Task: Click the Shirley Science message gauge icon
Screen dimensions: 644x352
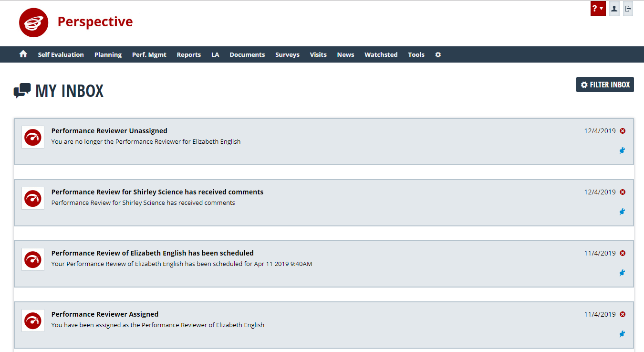Action: [x=33, y=198]
